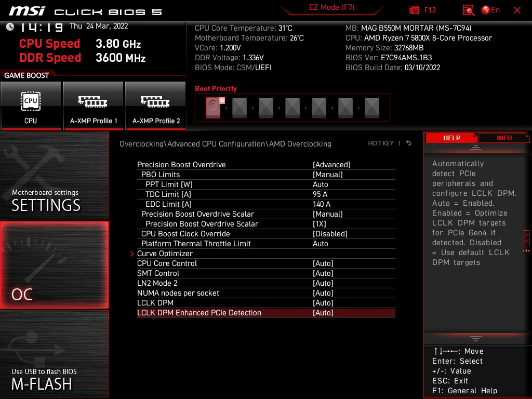This screenshot has height=399, width=532.
Task: Edit the PPT Limit [W] Auto field
Action: point(320,184)
